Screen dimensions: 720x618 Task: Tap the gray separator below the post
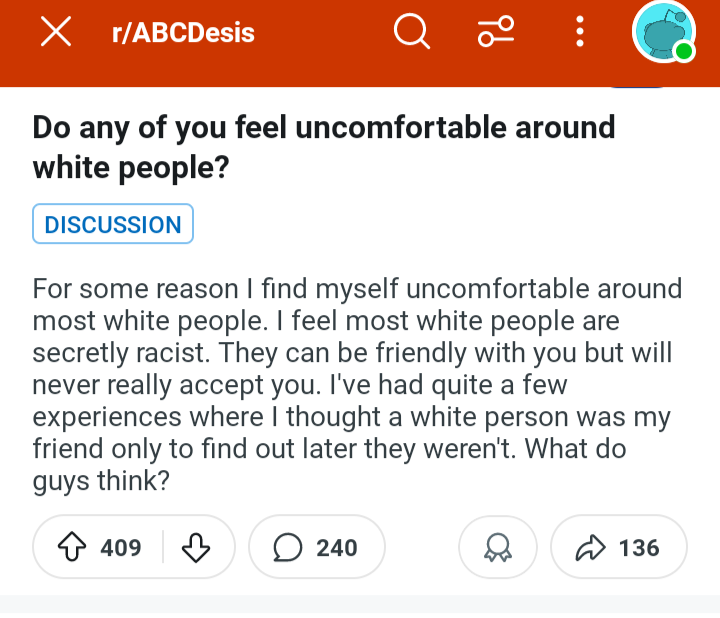(x=360, y=604)
